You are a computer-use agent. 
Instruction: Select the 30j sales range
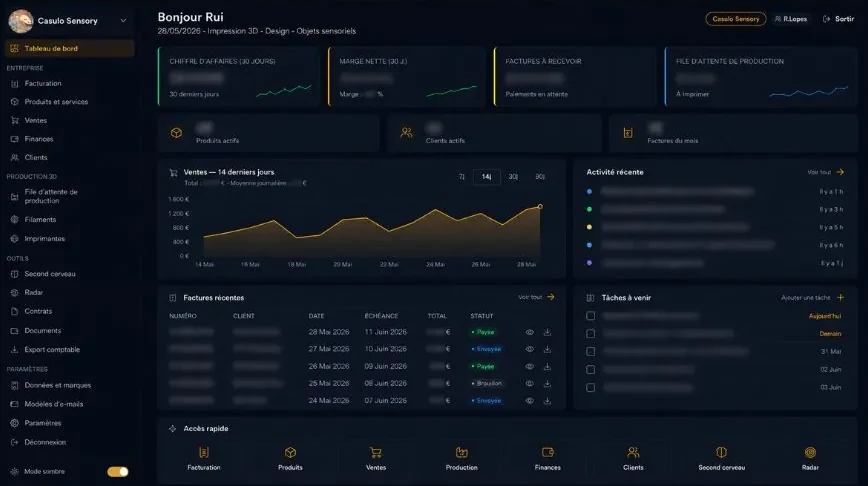click(x=513, y=177)
